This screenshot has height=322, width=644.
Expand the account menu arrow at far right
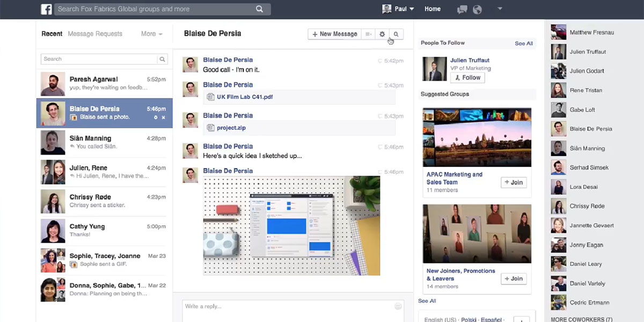(x=500, y=9)
